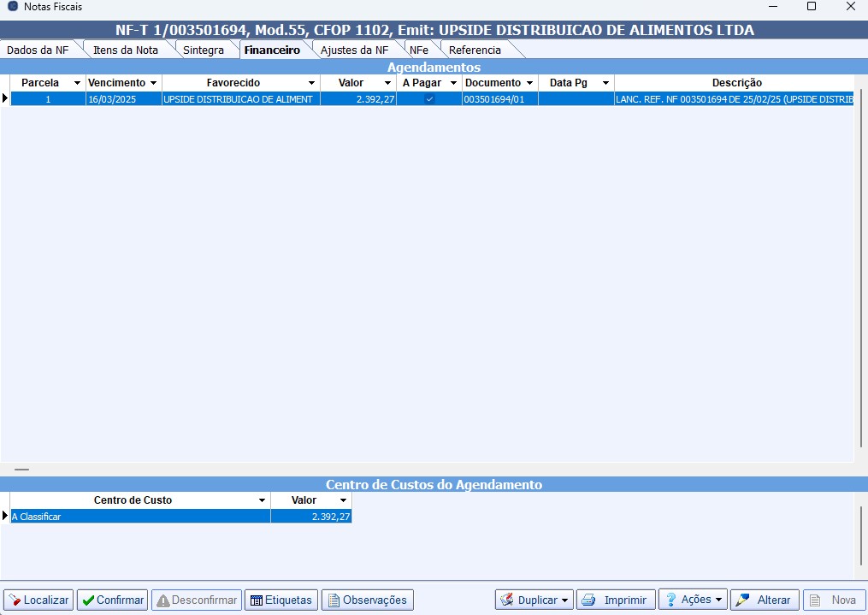Click the Agendamentos vertical scrollbar

[x=860, y=257]
